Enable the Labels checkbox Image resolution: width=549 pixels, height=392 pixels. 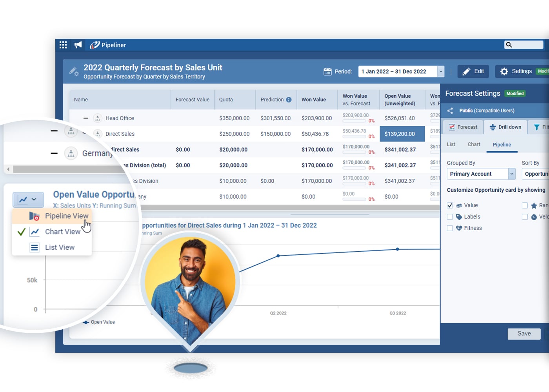coord(450,216)
